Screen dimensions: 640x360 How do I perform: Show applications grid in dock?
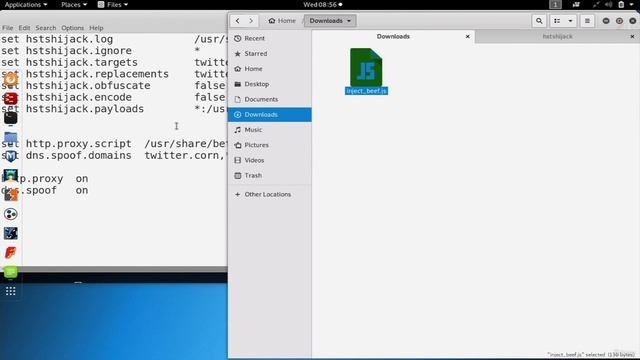pyautogui.click(x=11, y=291)
